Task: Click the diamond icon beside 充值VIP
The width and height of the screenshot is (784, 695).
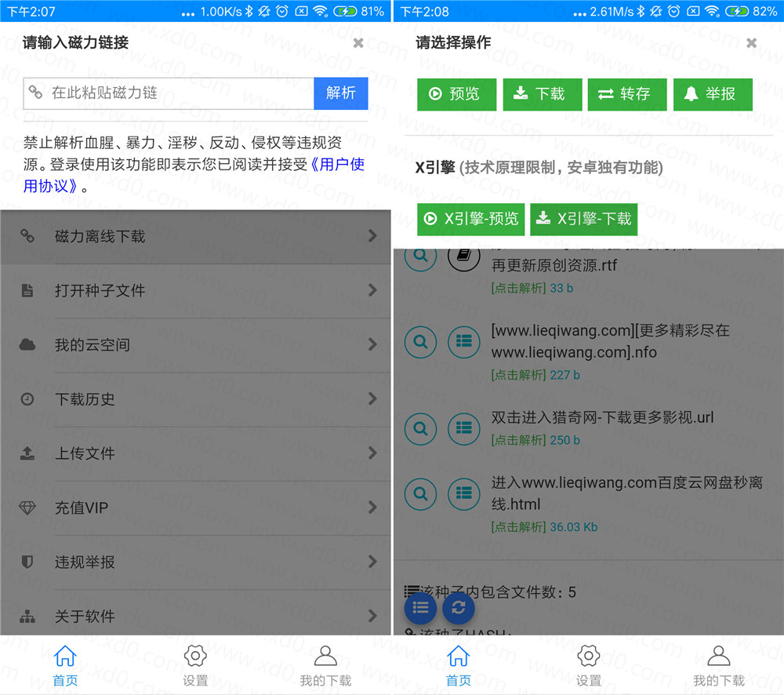Action: (x=27, y=508)
